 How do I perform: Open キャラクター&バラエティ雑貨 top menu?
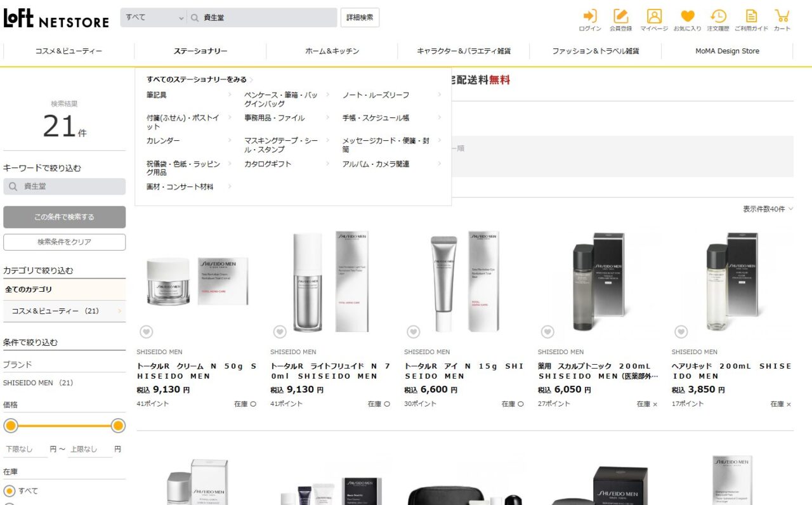[464, 51]
